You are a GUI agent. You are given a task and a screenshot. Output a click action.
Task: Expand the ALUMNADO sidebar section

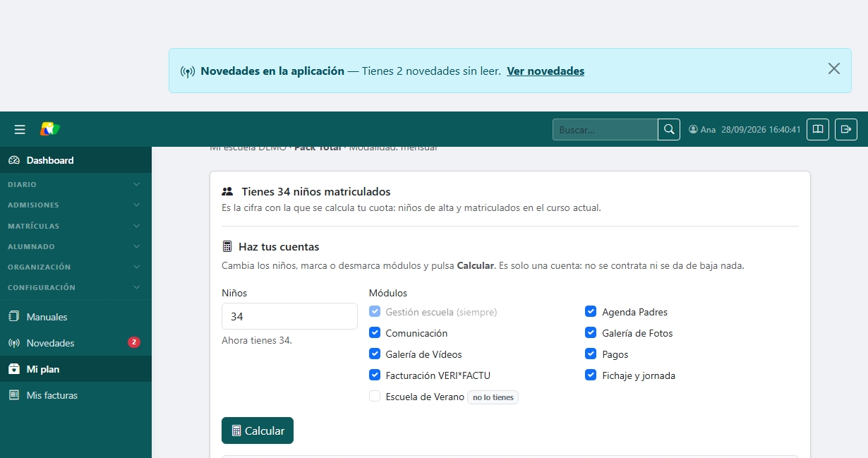click(x=76, y=246)
